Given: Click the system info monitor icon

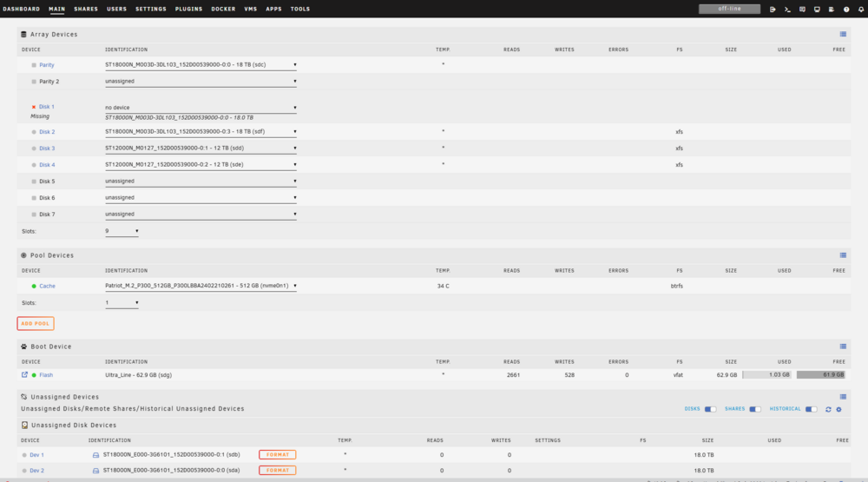Looking at the screenshot, I should click(817, 10).
